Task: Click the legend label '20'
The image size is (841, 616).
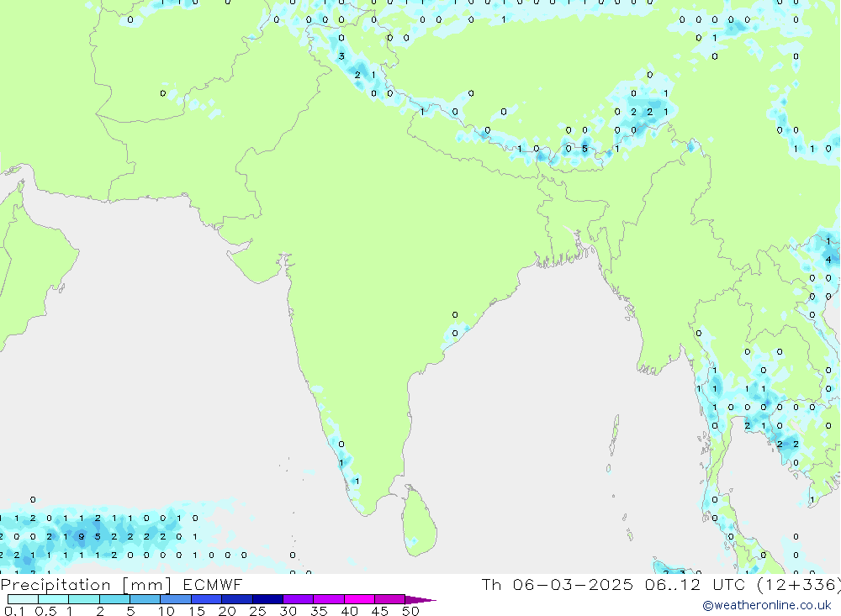Action: pyautogui.click(x=227, y=611)
